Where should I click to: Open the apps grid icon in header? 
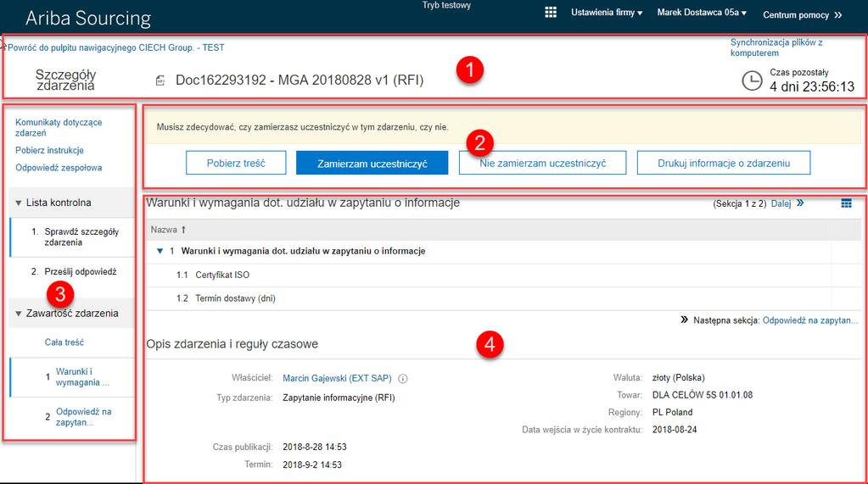coord(551,12)
